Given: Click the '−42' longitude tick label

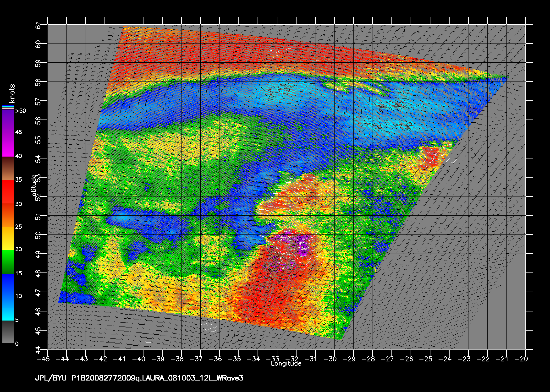Looking at the screenshot, I should 100,359.
